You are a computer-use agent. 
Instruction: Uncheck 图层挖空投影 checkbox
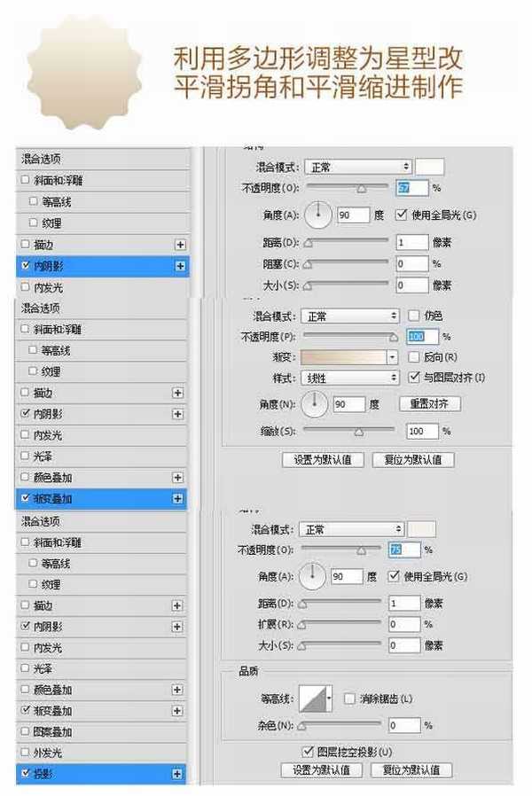309,752
